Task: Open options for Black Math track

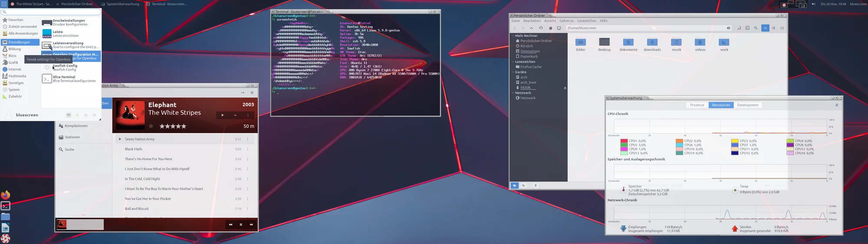Action: (x=248, y=149)
